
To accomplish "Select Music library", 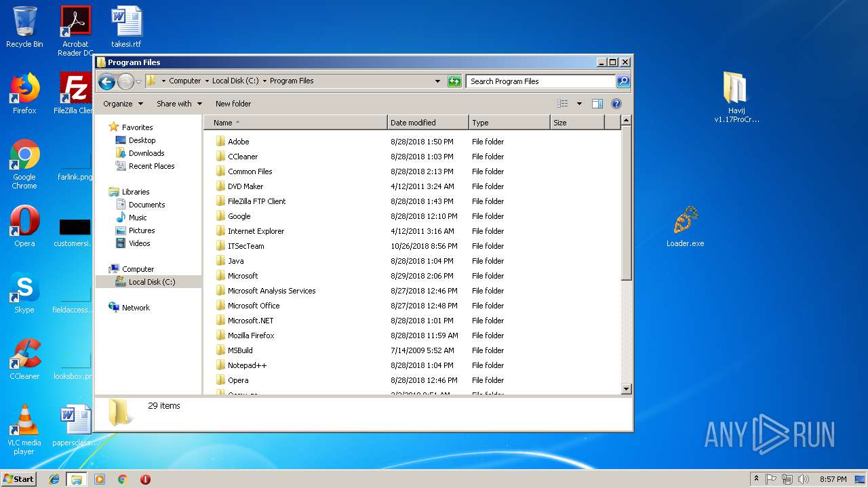I will 138,218.
